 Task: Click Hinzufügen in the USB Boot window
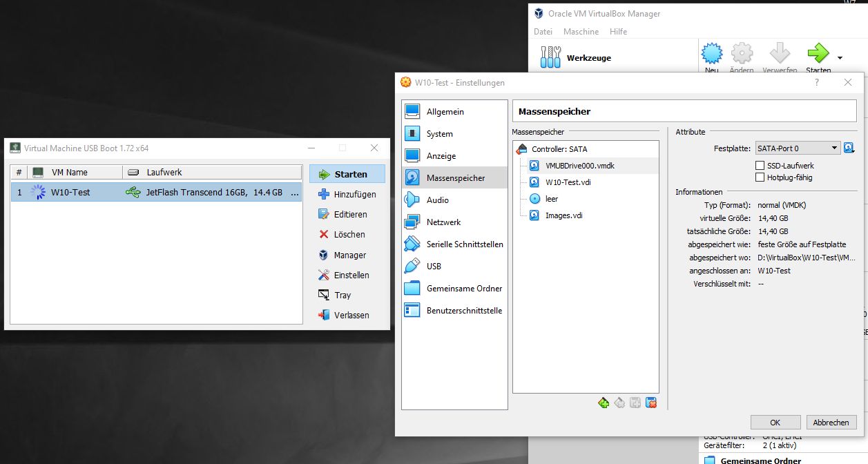pyautogui.click(x=347, y=195)
